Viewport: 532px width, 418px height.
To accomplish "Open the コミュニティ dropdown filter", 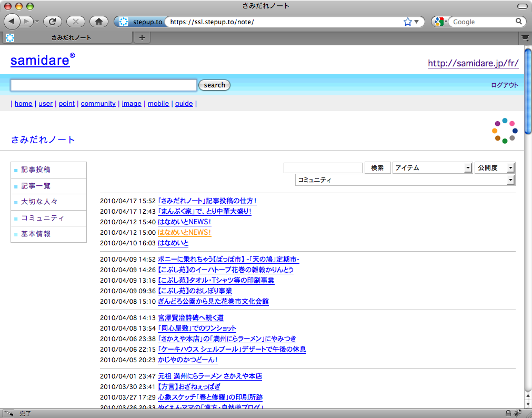I will click(x=405, y=180).
